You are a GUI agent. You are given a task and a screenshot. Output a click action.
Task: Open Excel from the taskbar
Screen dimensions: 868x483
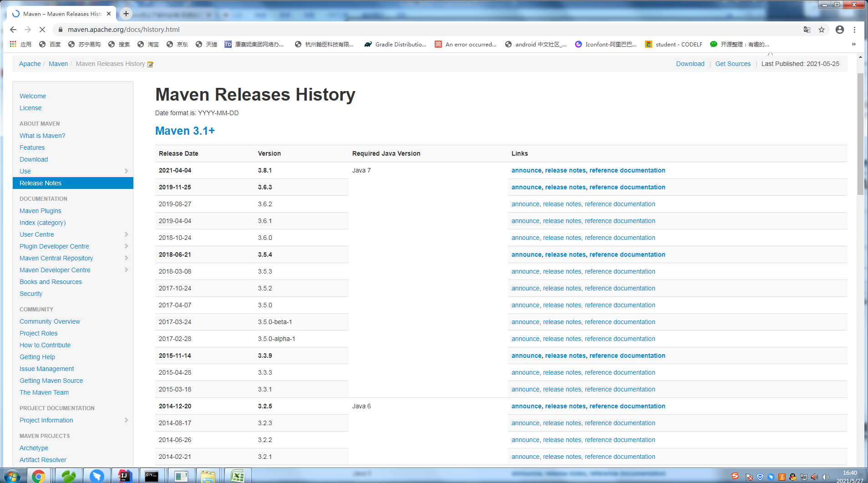[239, 477]
